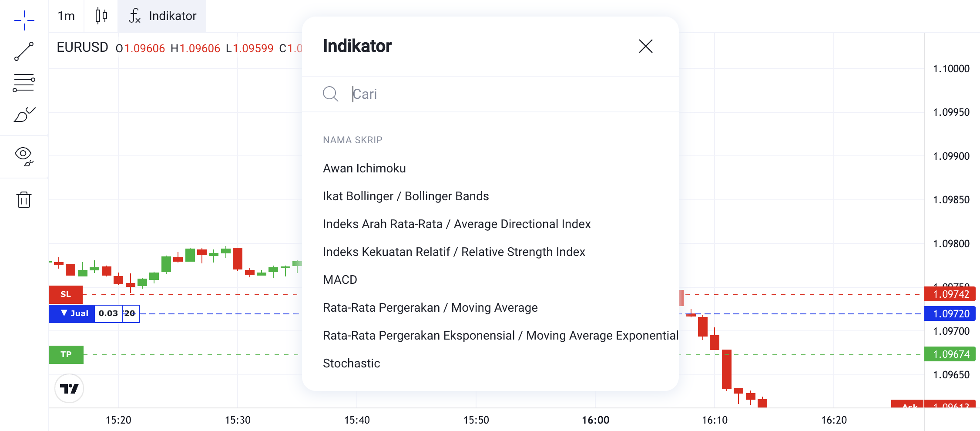Click the TradingView logo
980x431 pixels.
tap(69, 388)
